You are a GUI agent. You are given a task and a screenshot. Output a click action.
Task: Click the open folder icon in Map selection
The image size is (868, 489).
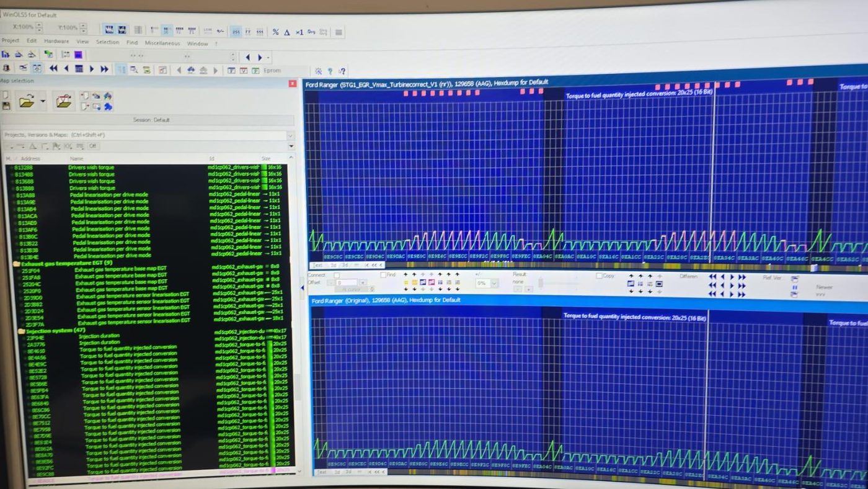pos(26,101)
